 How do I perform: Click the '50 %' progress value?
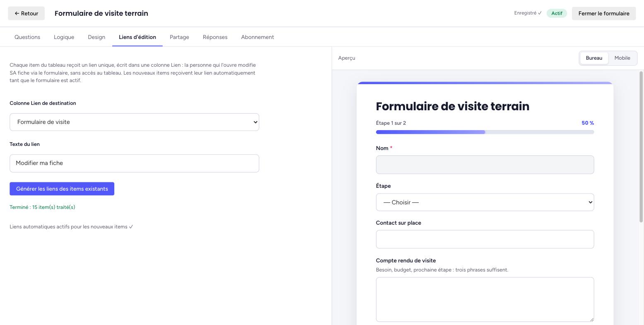[x=588, y=123]
